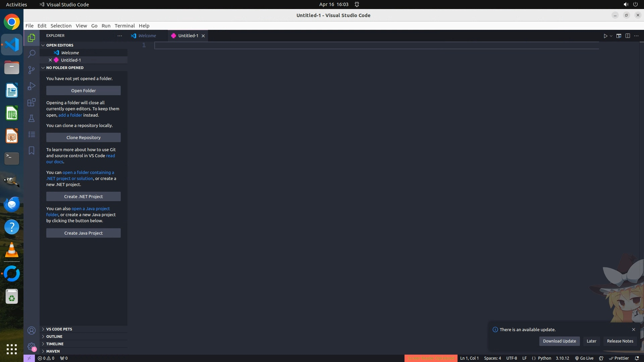Open run options dropdown arrow beside play
Viewport: 644px width, 362px height.
point(611,36)
